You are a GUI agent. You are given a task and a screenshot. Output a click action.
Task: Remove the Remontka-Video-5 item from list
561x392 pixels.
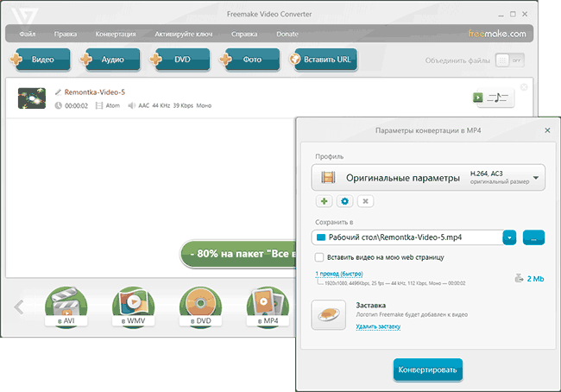(x=524, y=87)
